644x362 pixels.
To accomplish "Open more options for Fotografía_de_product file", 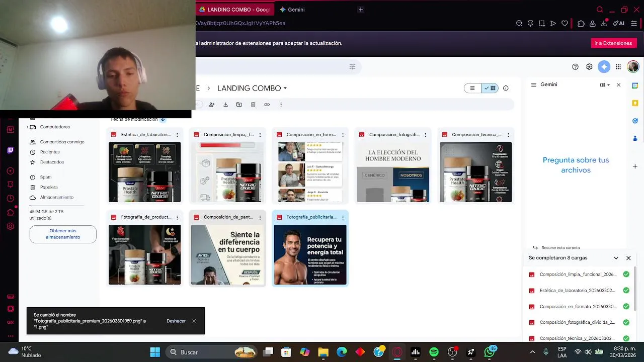I will [177, 217].
